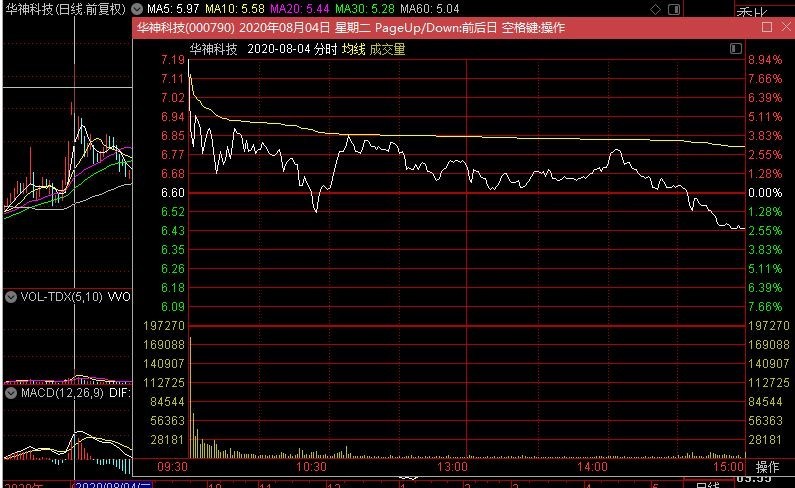Click the MA10: 5.58 indicator value
795x488 pixels.
tap(235, 9)
